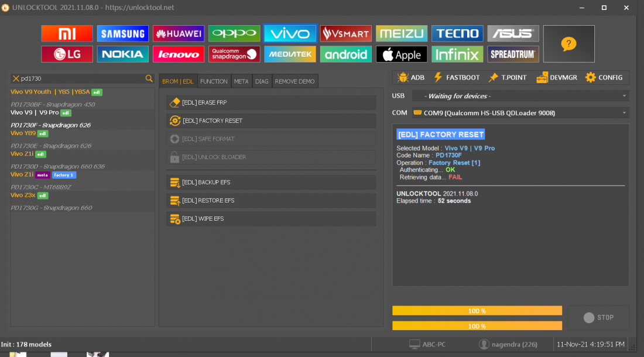Image resolution: width=644 pixels, height=357 pixels.
Task: Open the Vsmart brand logo
Action: click(x=346, y=33)
